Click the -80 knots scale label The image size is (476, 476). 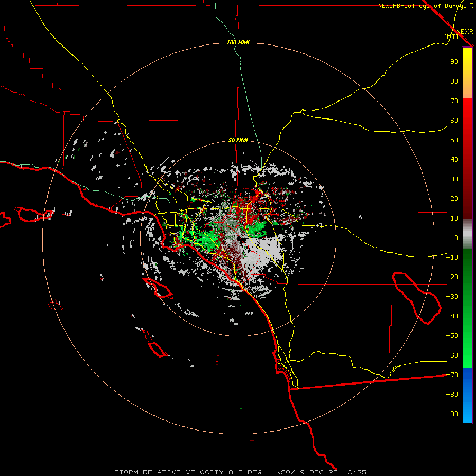coord(452,395)
